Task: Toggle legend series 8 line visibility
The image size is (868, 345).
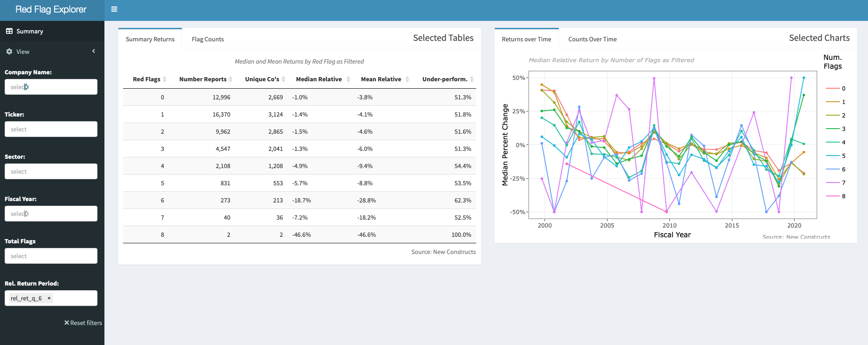Action: 836,196
